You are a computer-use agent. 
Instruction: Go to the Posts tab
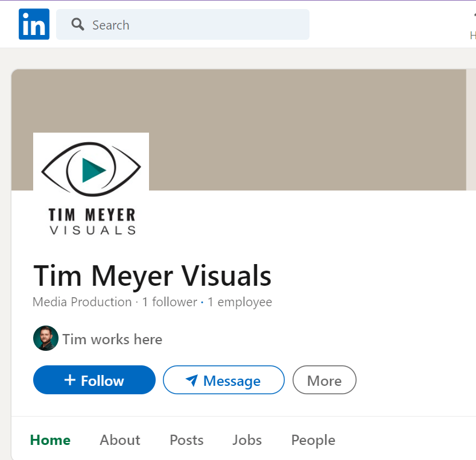pos(186,440)
